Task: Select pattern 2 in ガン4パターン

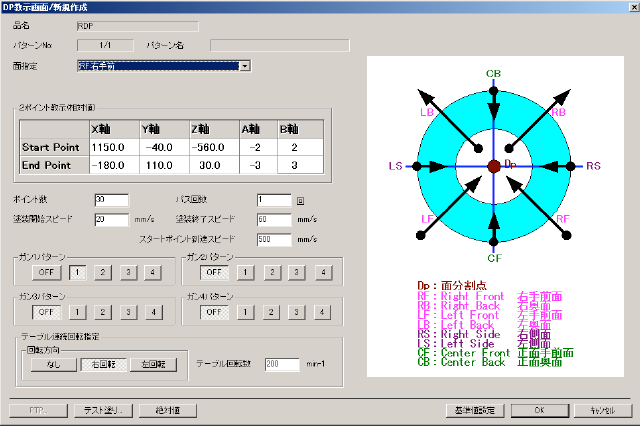Action: [x=271, y=312]
